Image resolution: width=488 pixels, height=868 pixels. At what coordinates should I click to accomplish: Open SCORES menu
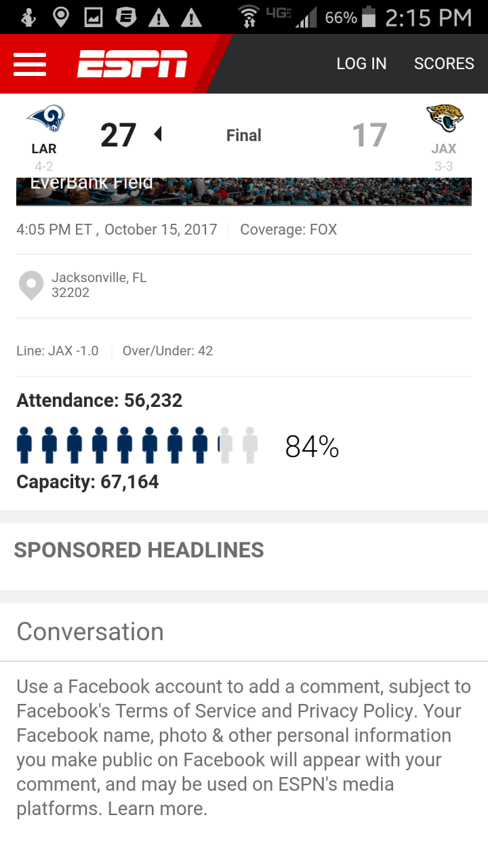click(x=444, y=64)
